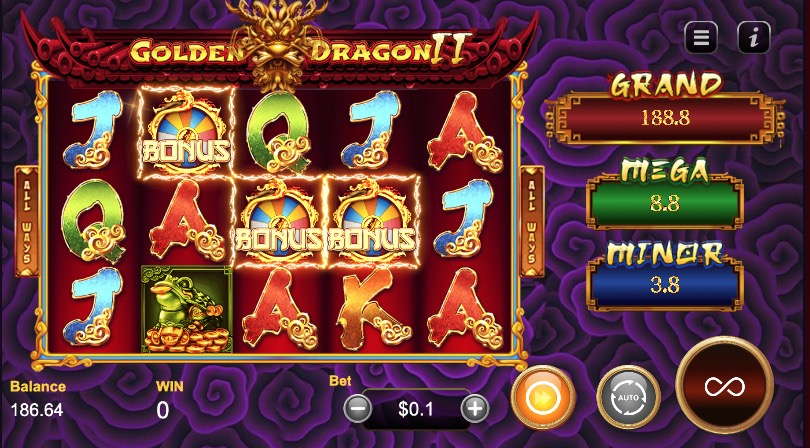Image resolution: width=810 pixels, height=448 pixels.
Task: Click the right ALL WAYS banner
Action: [532, 221]
